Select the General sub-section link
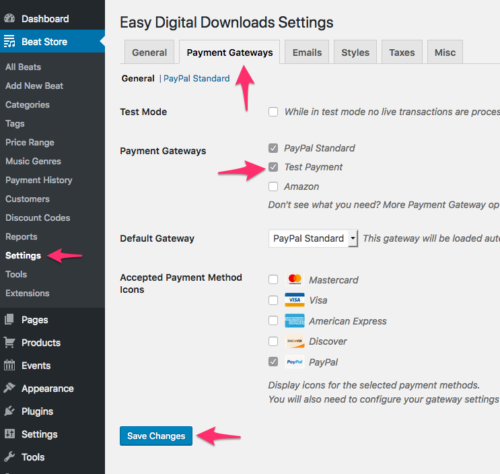Screen dimensions: 500x474 (x=138, y=78)
